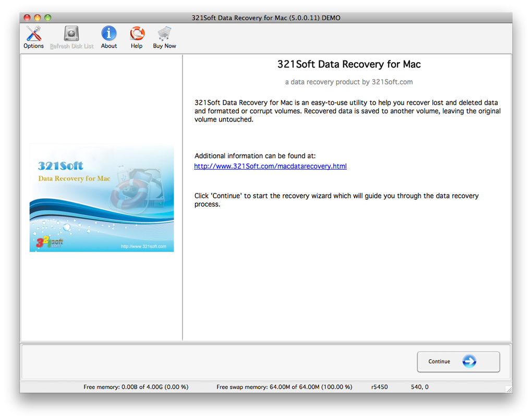532x420 pixels.
Task: Click the Help lifebuoy icon
Action: click(x=136, y=32)
